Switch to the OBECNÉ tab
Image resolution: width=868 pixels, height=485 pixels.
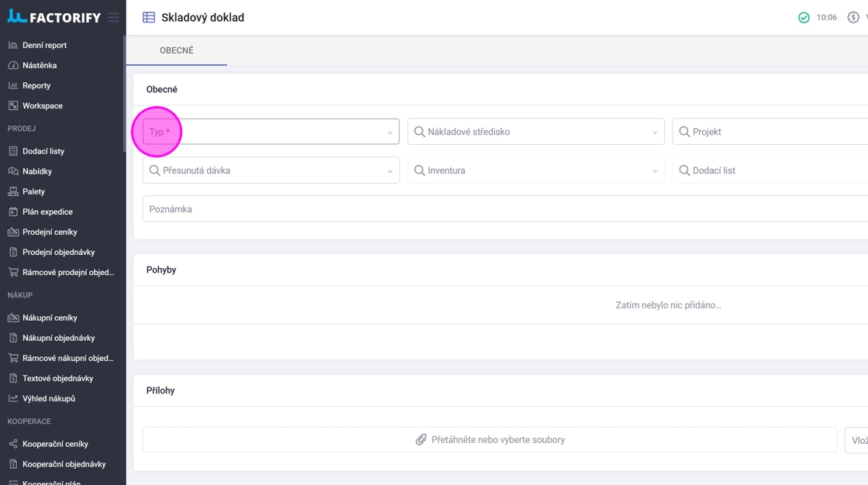tap(177, 50)
